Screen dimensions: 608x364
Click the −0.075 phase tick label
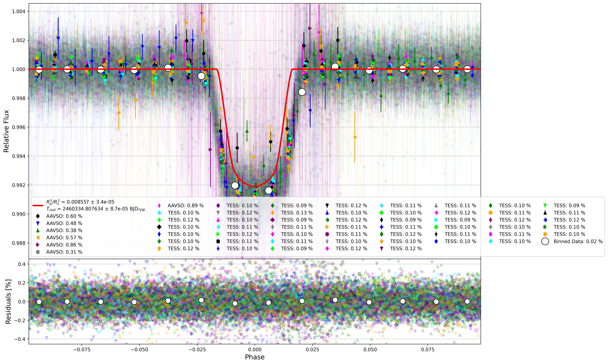[81, 350]
